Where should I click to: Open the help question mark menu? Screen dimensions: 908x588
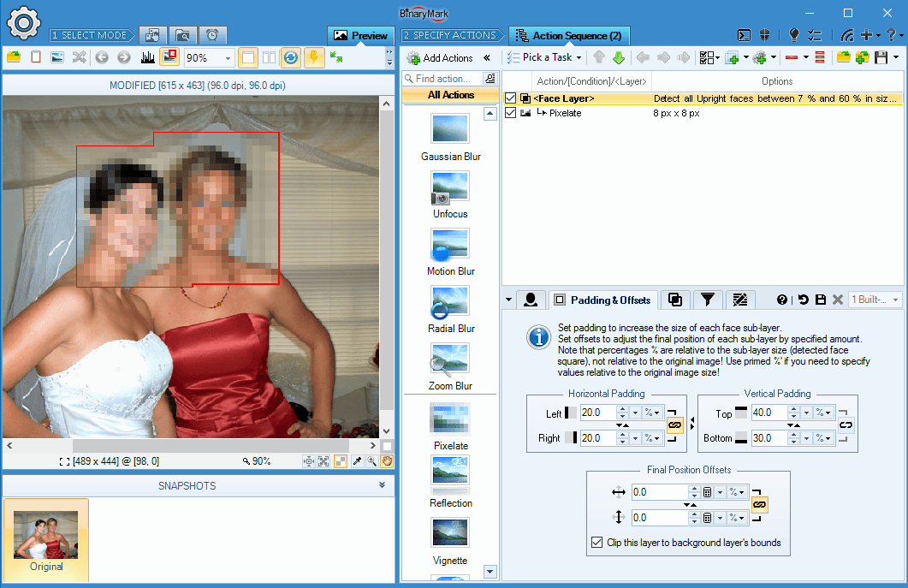click(x=893, y=35)
